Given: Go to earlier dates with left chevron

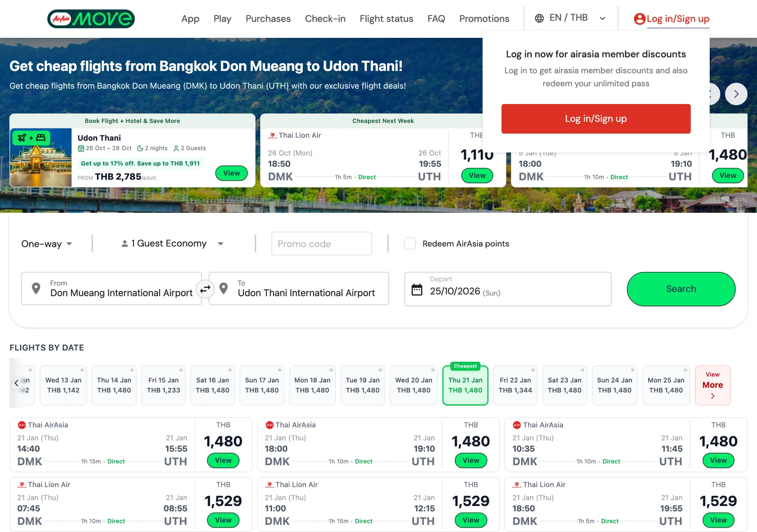Looking at the screenshot, I should [16, 383].
